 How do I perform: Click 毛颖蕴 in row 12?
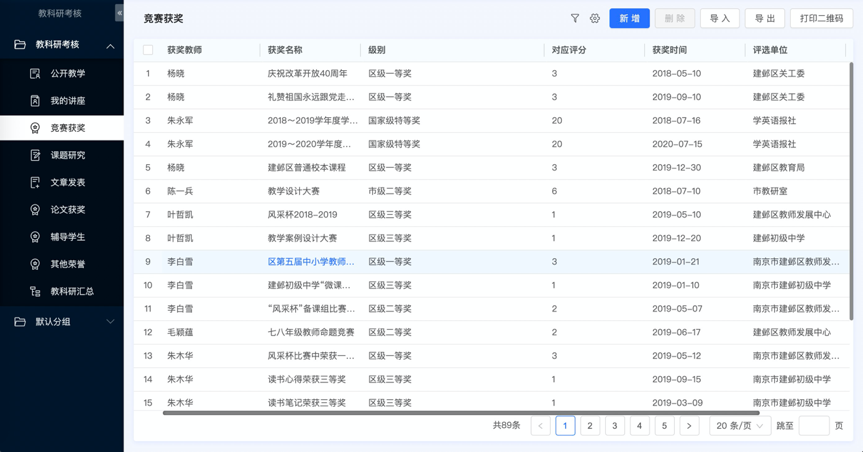[x=180, y=332]
